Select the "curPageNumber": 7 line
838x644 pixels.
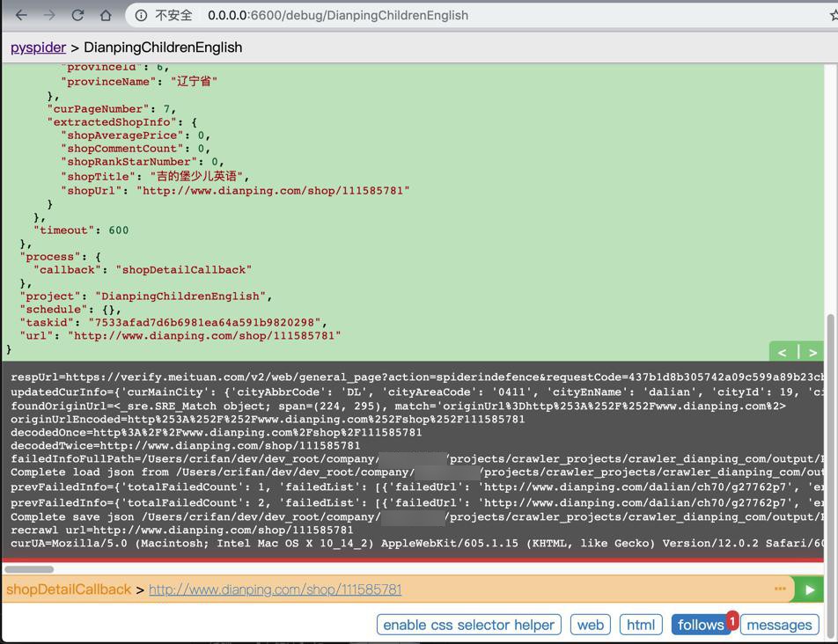point(111,109)
